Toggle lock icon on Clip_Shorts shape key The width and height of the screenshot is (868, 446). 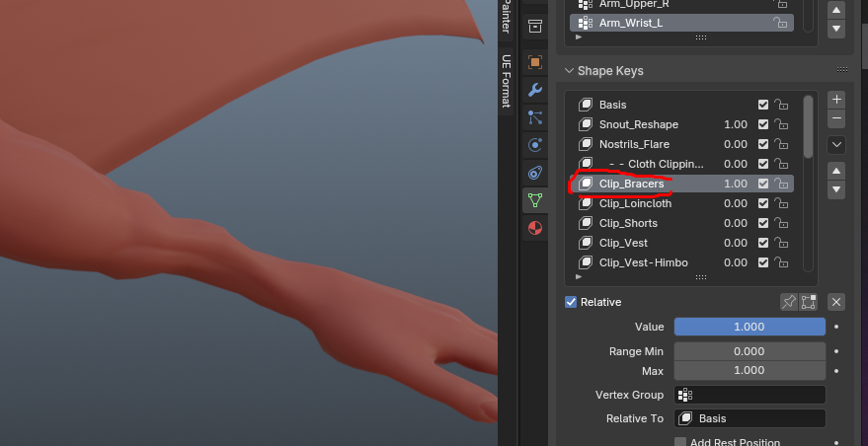tap(780, 223)
